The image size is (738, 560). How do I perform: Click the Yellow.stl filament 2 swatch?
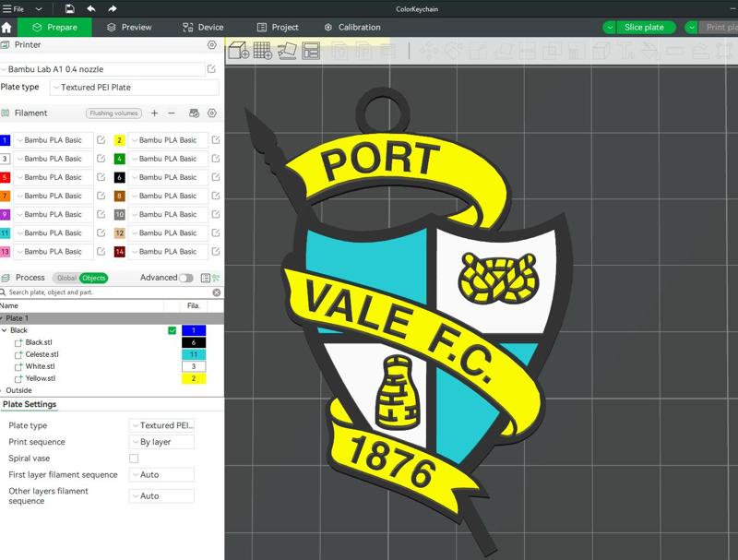(x=194, y=378)
